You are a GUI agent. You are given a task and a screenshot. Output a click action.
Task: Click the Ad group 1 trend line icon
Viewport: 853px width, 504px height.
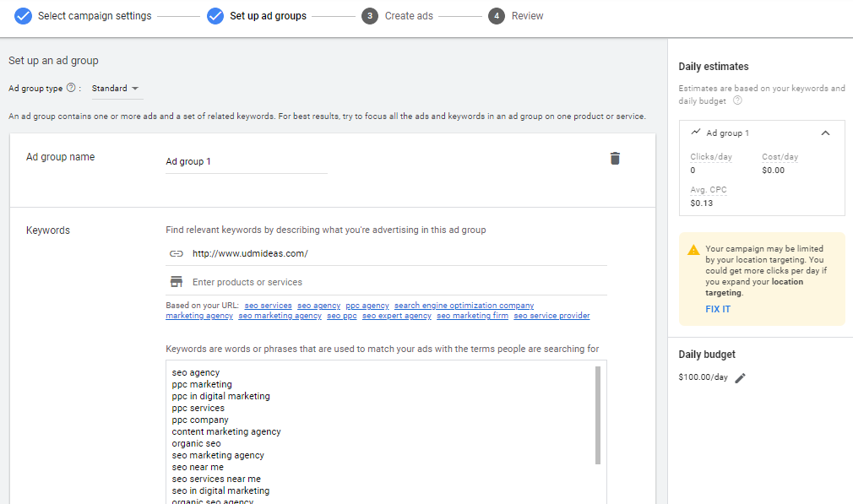click(696, 132)
